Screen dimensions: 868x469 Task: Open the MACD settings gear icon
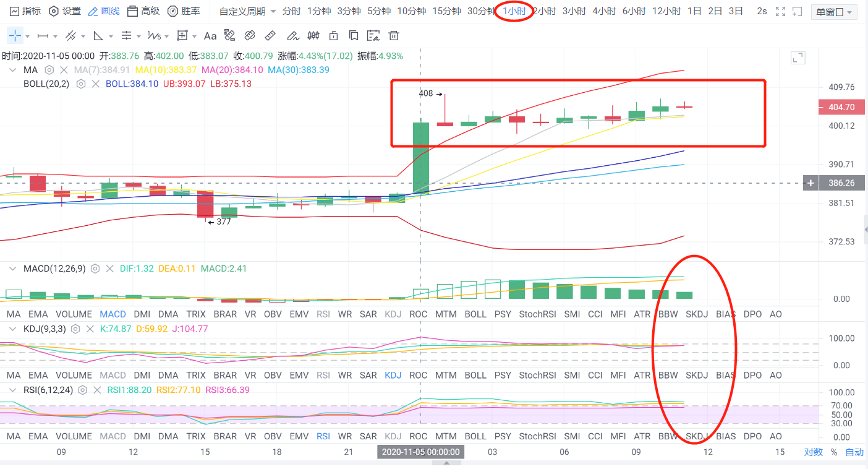click(x=95, y=269)
